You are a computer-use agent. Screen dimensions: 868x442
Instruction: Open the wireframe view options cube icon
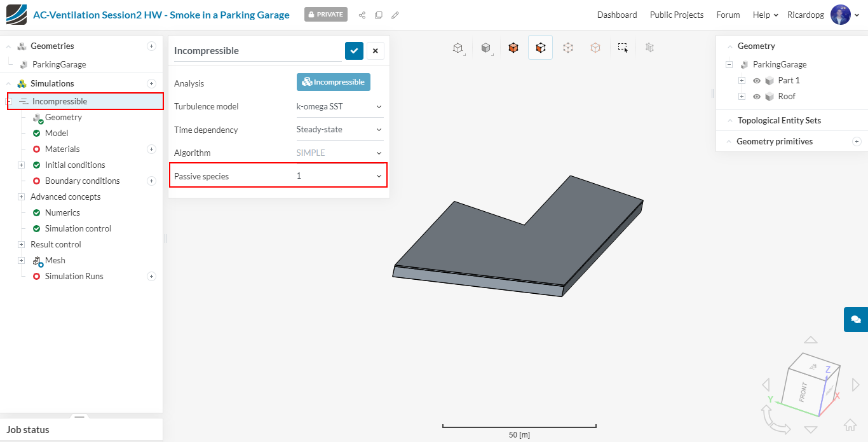pyautogui.click(x=458, y=48)
